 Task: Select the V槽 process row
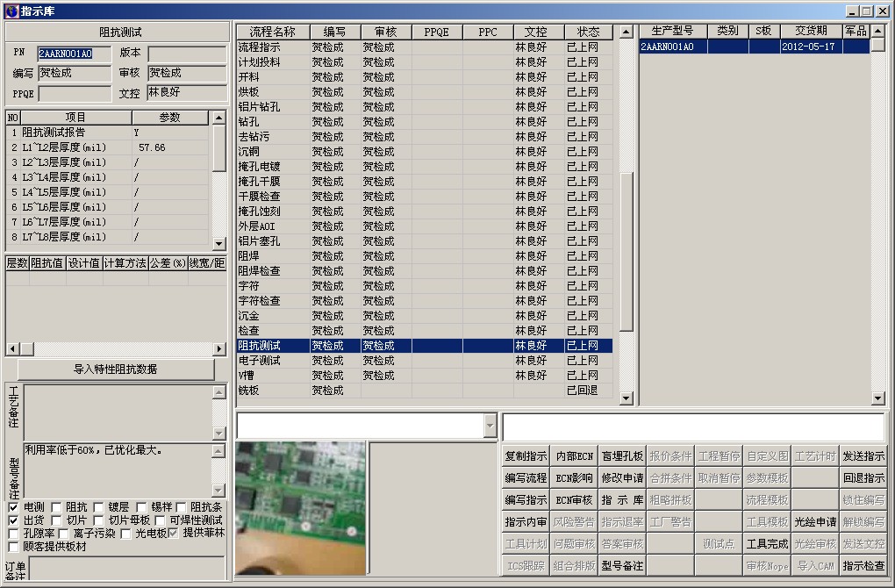[424, 376]
